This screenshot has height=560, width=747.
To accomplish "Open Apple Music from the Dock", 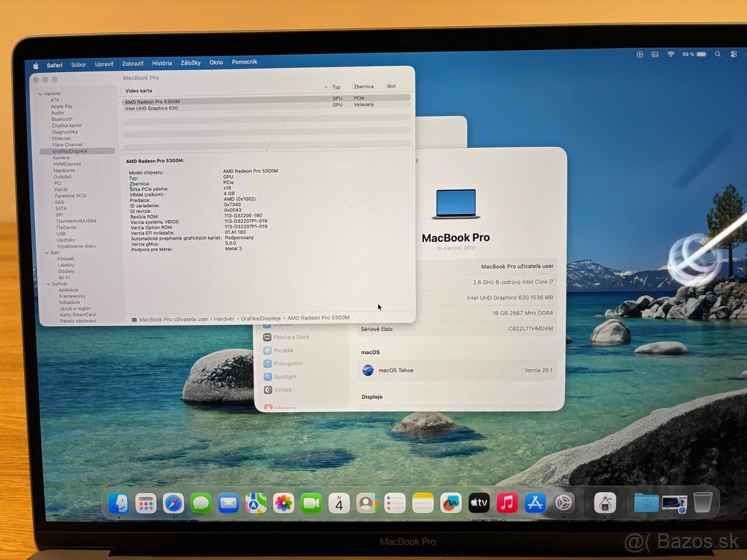I will click(x=506, y=503).
